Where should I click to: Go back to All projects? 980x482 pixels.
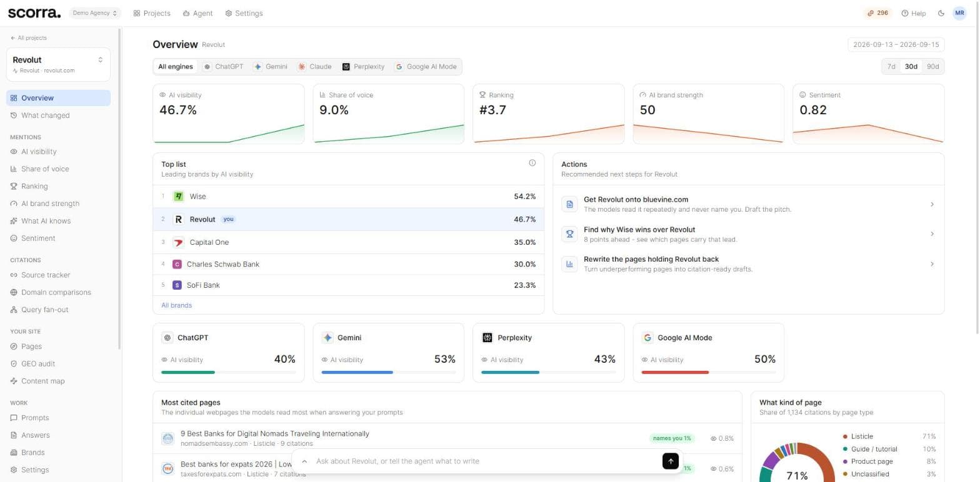click(29, 38)
